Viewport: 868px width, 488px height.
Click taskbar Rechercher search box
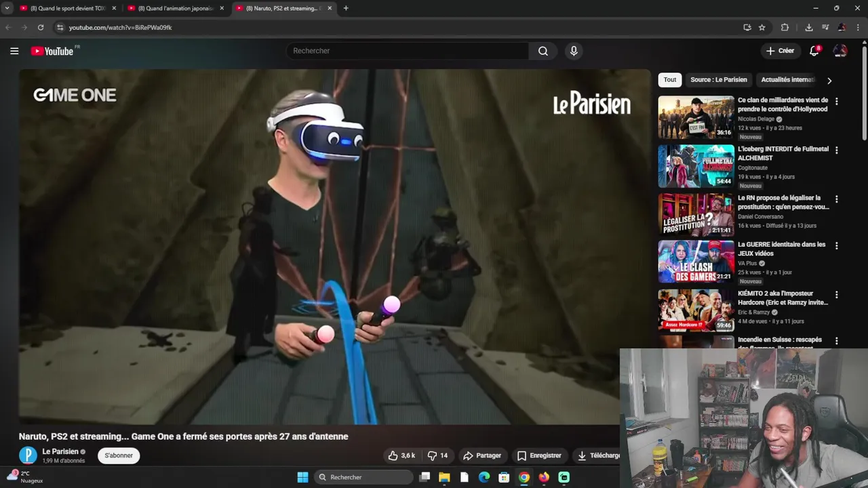click(364, 477)
